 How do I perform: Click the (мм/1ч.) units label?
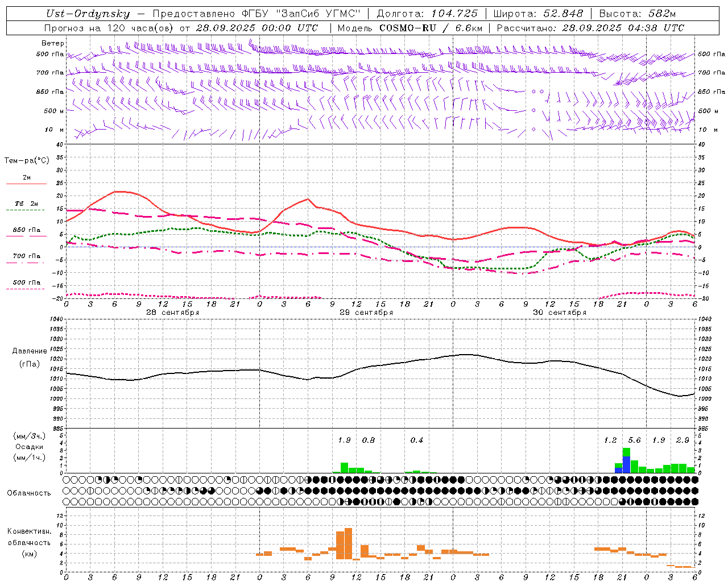coord(30,457)
